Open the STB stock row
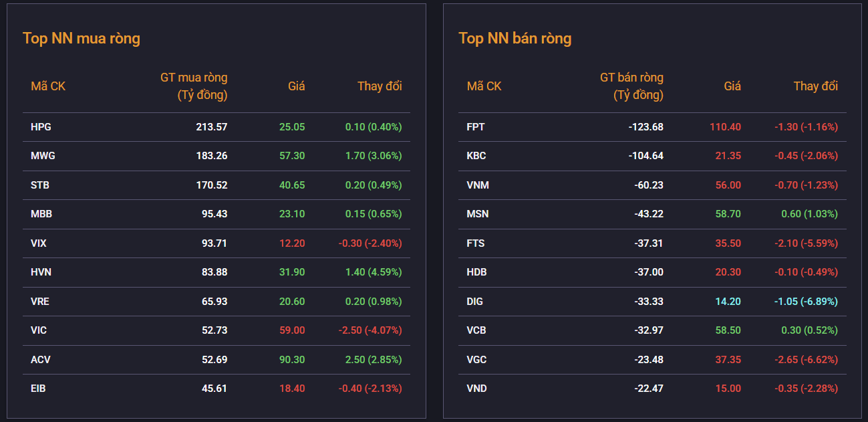 coord(216,185)
